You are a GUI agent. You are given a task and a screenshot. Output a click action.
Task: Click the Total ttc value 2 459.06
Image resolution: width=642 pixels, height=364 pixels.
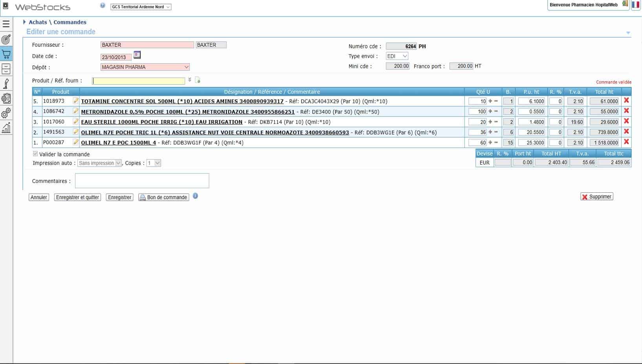(614, 162)
